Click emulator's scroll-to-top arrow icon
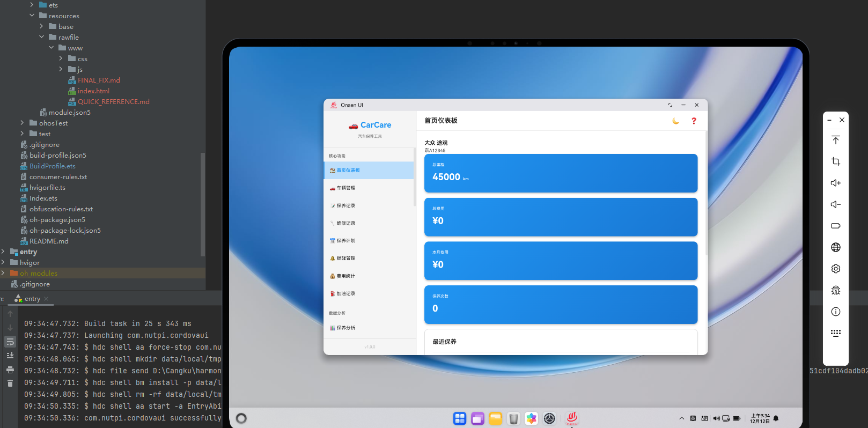The height and width of the screenshot is (428, 868). coord(836,140)
